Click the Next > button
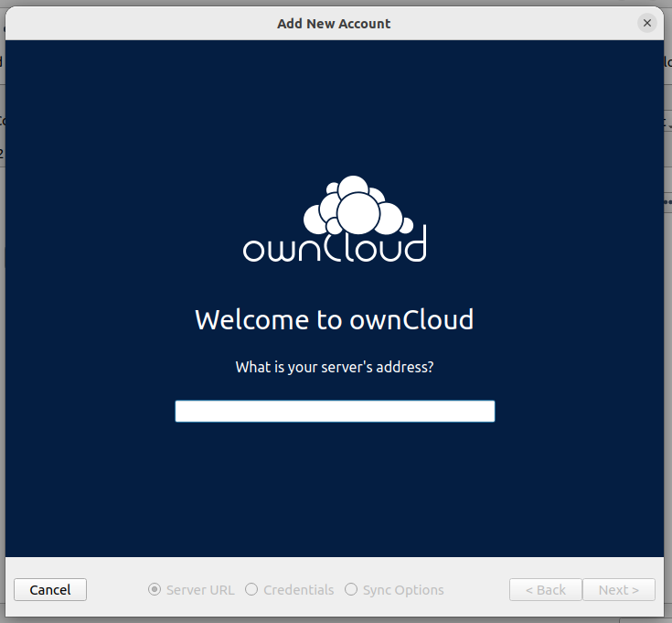This screenshot has height=623, width=672. point(618,589)
